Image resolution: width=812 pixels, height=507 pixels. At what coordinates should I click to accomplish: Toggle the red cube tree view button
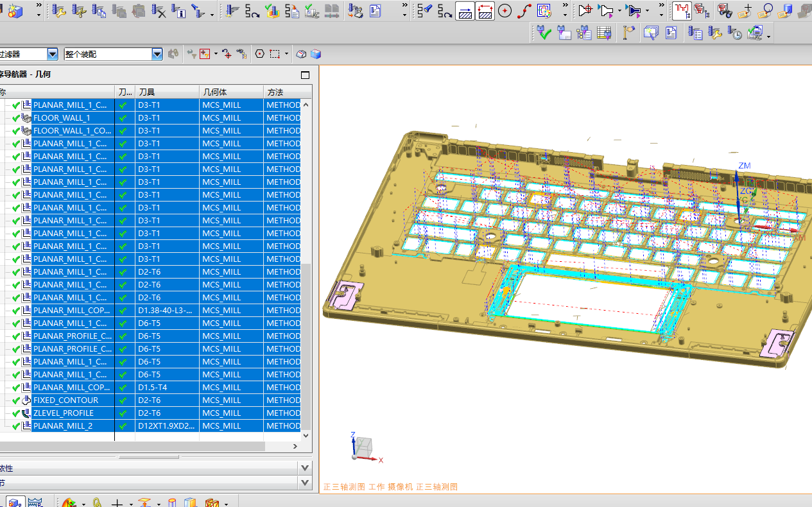coord(702,11)
